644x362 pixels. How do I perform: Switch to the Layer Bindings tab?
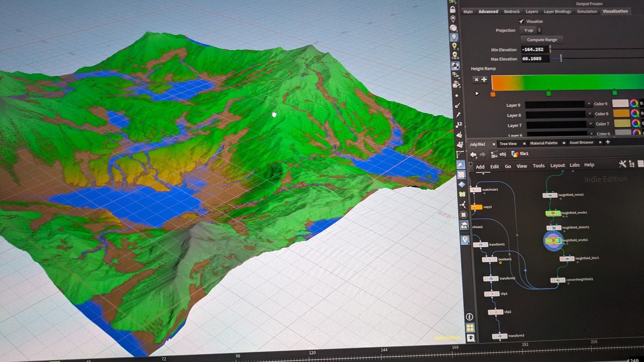pos(557,12)
